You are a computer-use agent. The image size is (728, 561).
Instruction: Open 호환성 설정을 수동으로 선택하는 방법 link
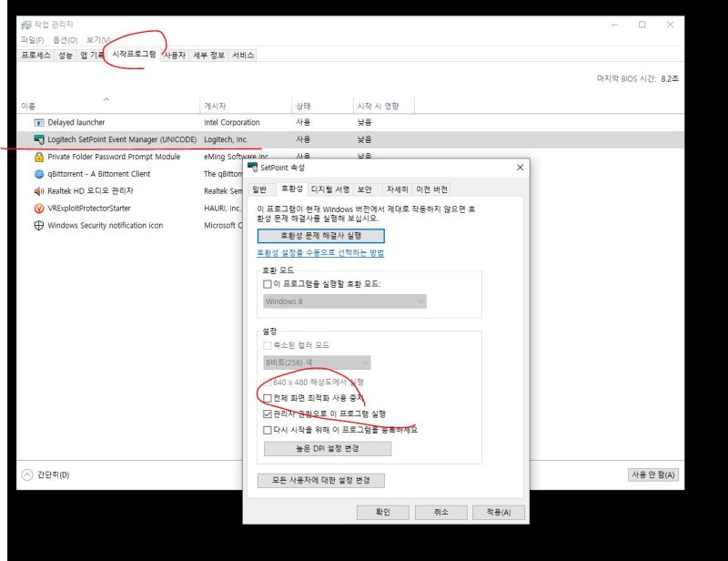point(320,253)
